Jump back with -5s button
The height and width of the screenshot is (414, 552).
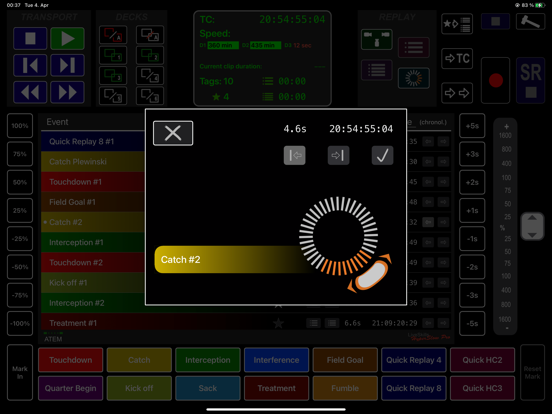point(472,324)
